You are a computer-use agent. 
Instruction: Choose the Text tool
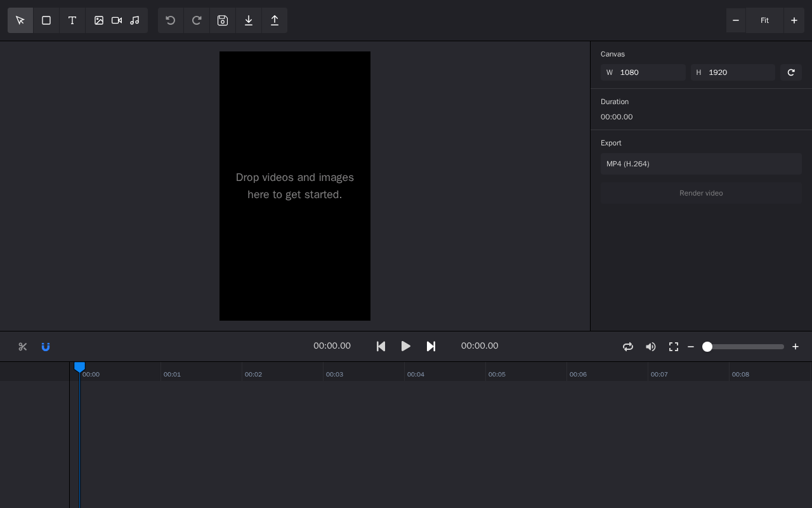pos(72,20)
